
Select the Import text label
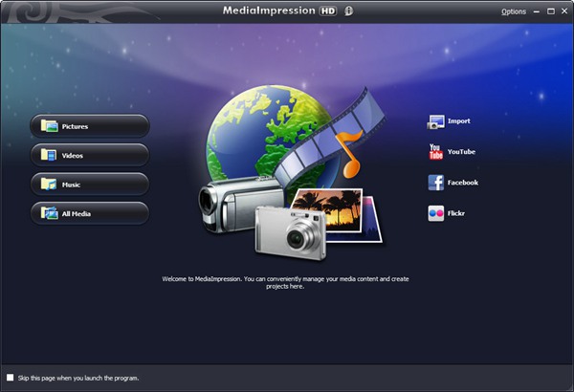[458, 121]
